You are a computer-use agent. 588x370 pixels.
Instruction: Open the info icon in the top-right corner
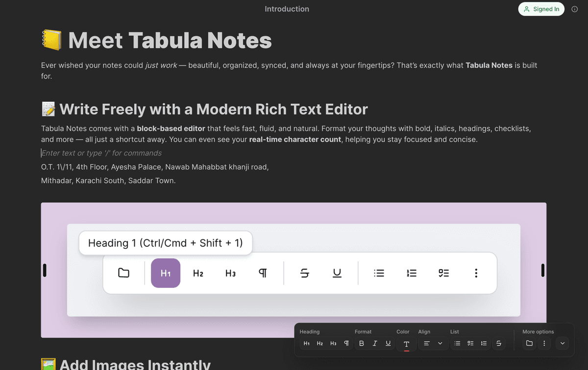(574, 9)
